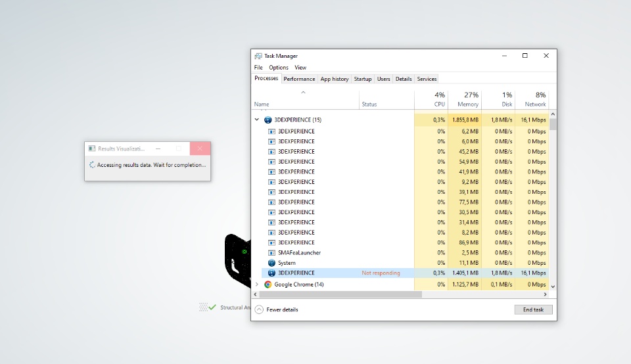This screenshot has height=364, width=631.
Task: Click horizontal scrollbar right arrow
Action: coord(546,294)
